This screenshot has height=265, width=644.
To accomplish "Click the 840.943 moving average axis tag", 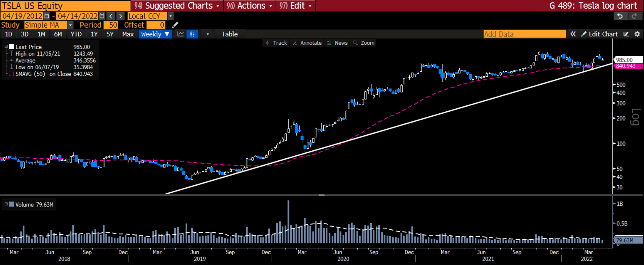I will tap(628, 66).
